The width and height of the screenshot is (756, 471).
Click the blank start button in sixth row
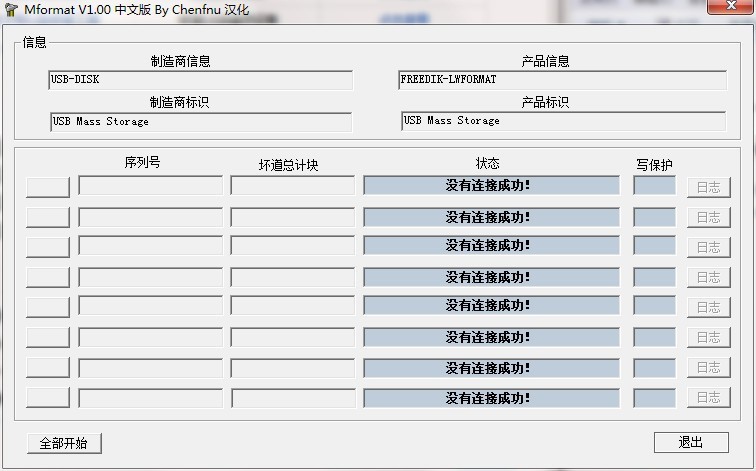[x=48, y=337]
